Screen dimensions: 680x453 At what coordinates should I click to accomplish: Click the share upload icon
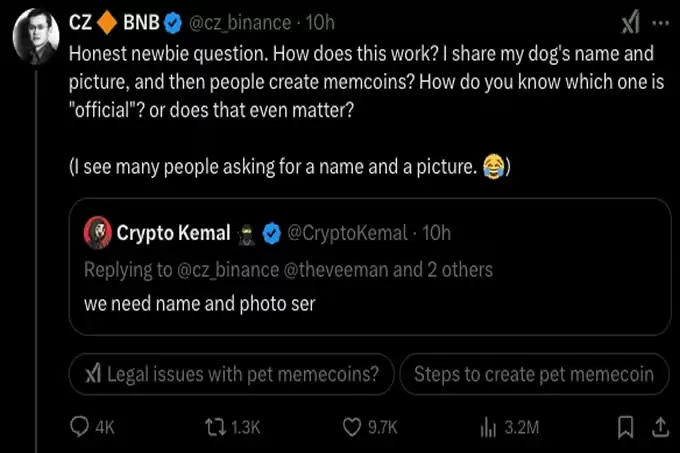click(x=659, y=427)
